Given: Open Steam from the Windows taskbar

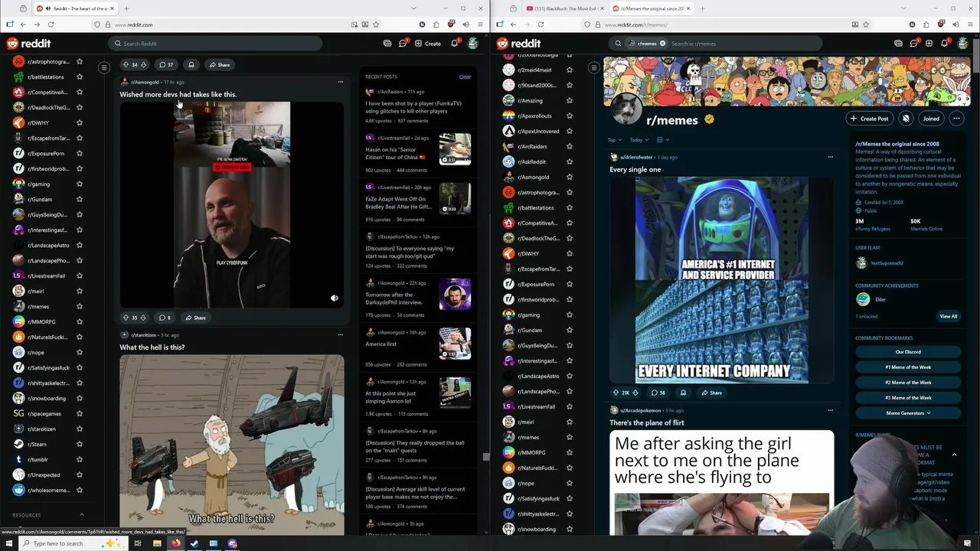Looking at the screenshot, I should [194, 543].
